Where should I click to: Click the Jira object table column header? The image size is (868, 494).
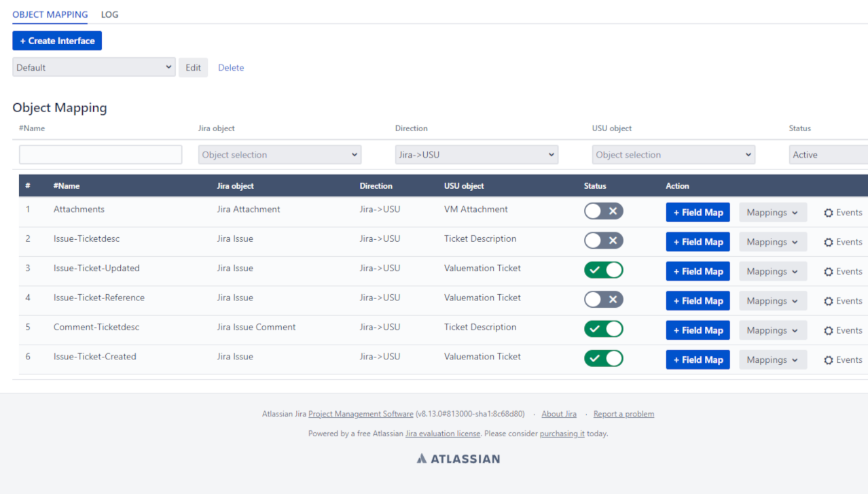pos(235,186)
